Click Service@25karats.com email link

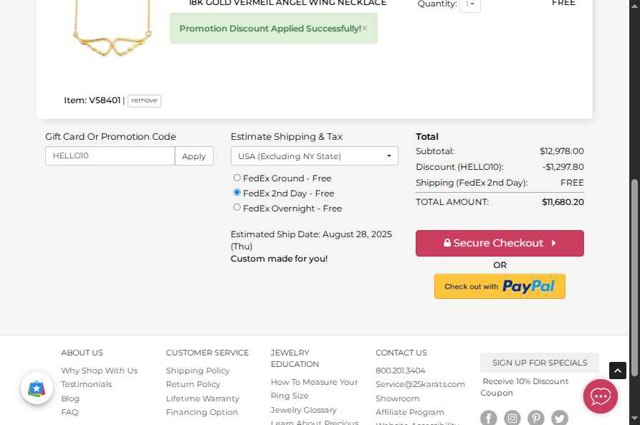(x=420, y=384)
